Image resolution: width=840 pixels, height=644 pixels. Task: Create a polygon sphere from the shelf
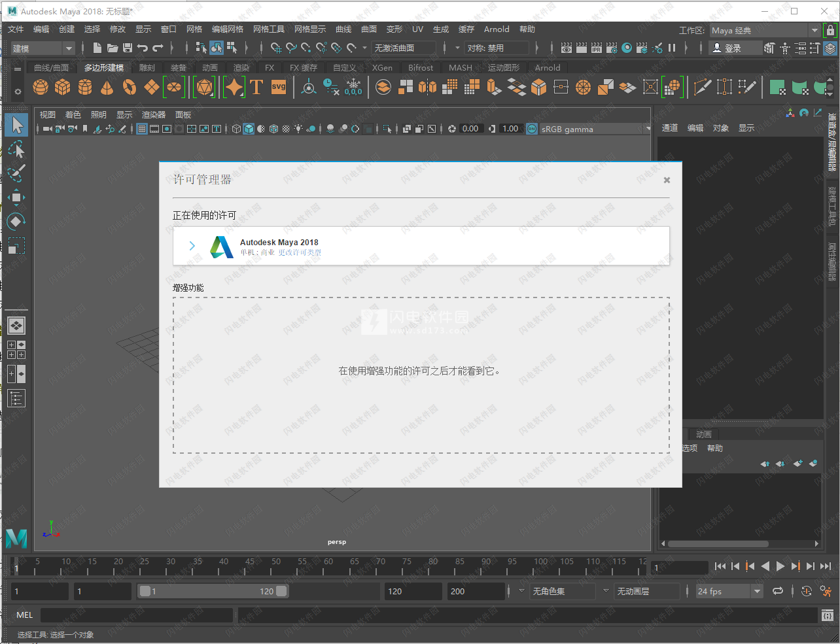tap(41, 87)
